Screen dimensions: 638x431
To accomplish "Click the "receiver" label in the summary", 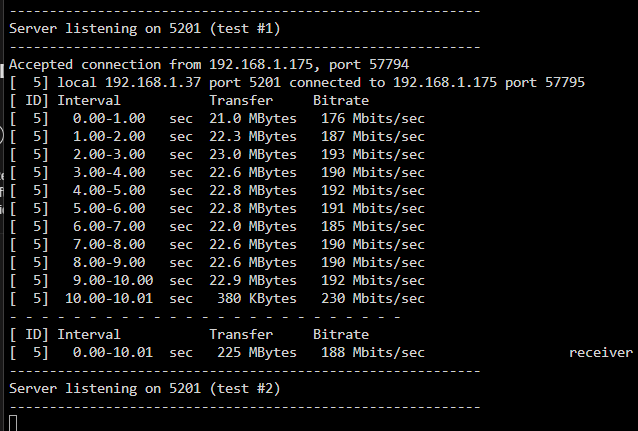I will tap(601, 352).
